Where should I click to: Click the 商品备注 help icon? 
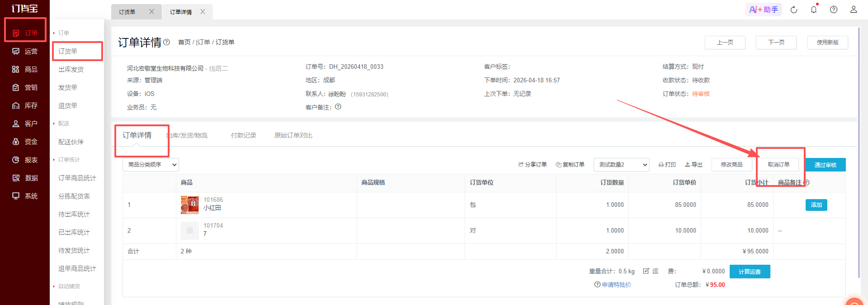[x=807, y=183]
